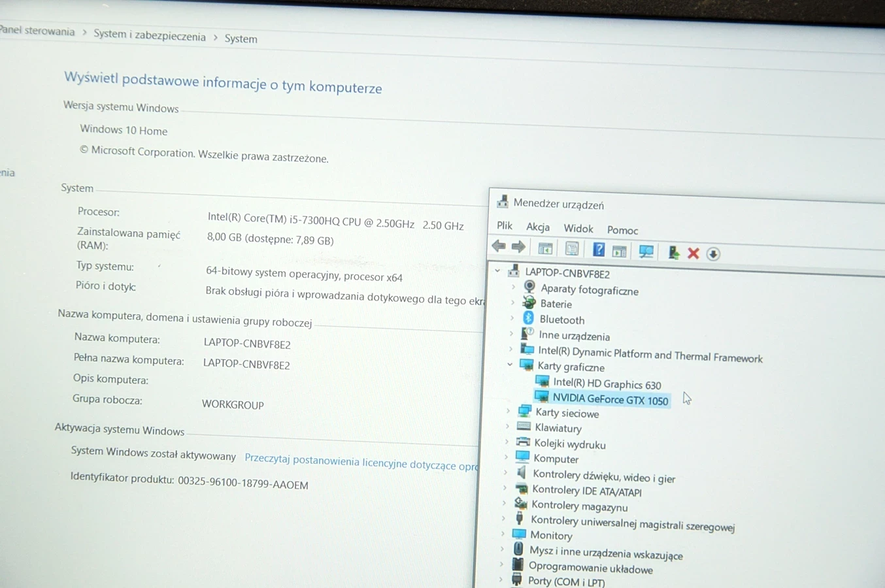Click the Kontrolery dźwięku speaker icon

521,472
